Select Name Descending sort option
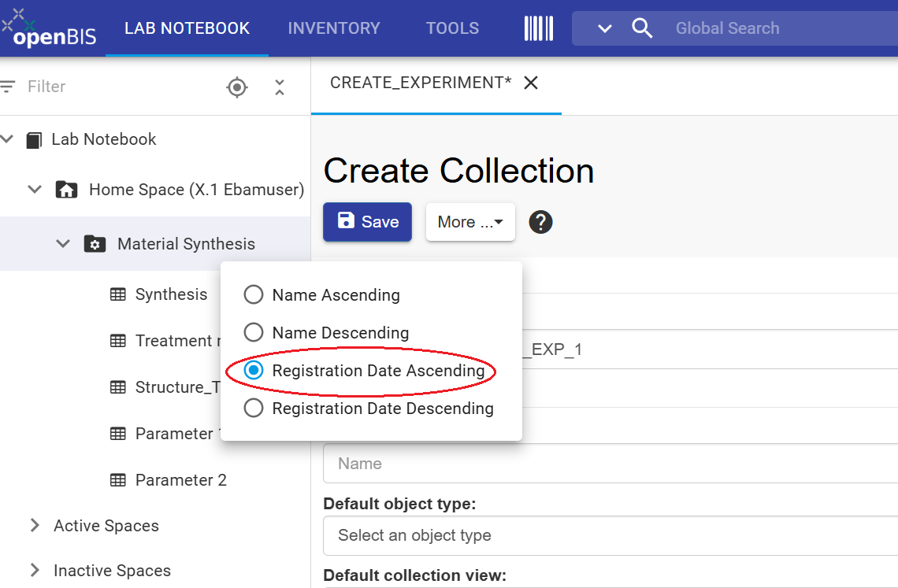This screenshot has width=898, height=588. 326,333
